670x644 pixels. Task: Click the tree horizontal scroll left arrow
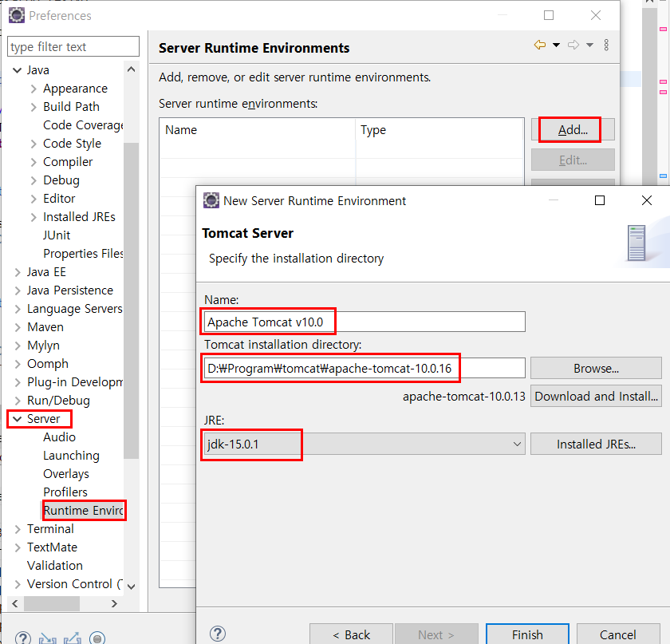[x=15, y=603]
